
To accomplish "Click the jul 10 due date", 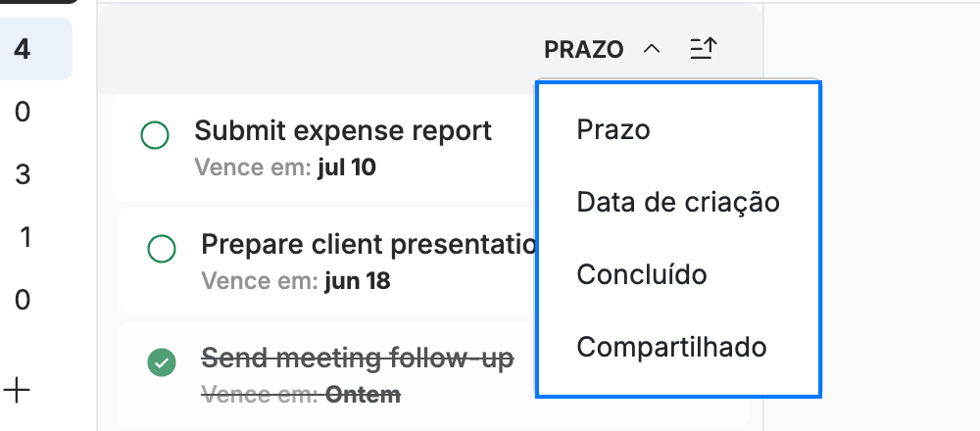I will point(347,168).
